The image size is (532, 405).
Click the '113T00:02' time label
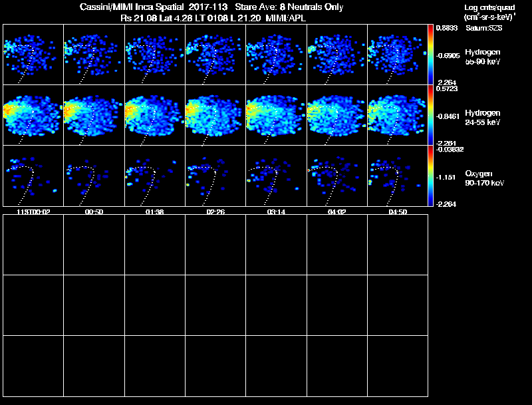[33, 211]
